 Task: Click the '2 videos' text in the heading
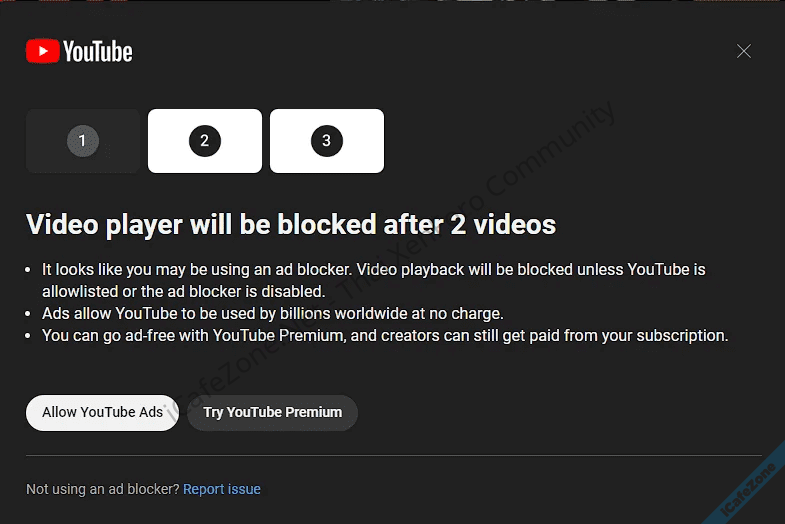pyautogui.click(x=503, y=224)
